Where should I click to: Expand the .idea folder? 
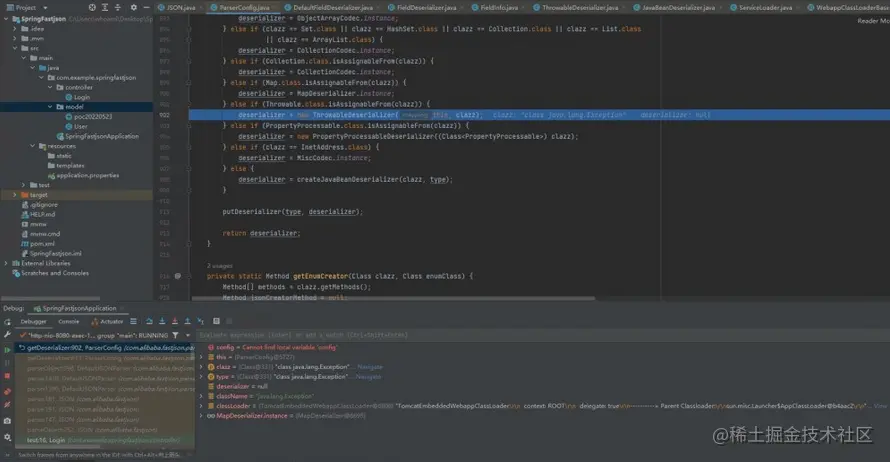[15, 28]
